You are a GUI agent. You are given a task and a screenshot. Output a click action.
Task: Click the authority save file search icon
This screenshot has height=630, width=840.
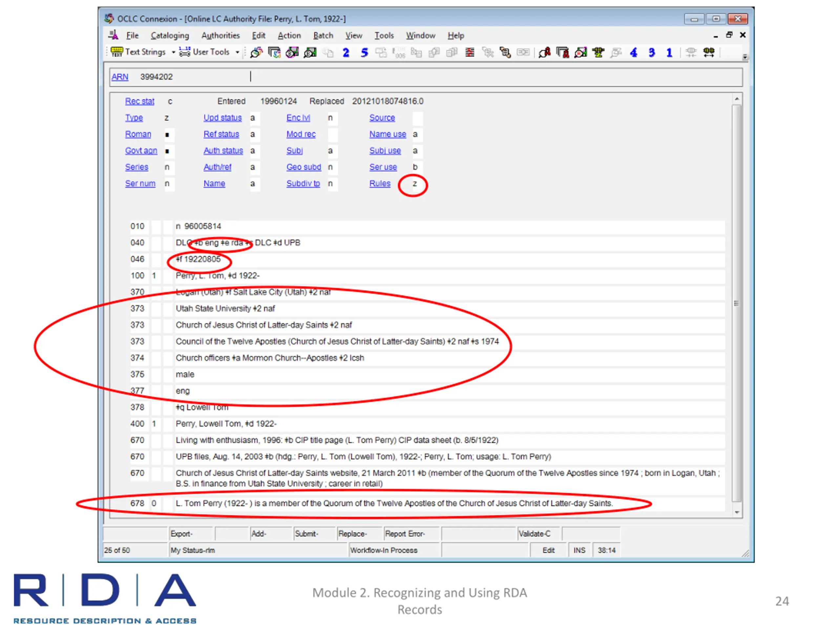click(581, 52)
